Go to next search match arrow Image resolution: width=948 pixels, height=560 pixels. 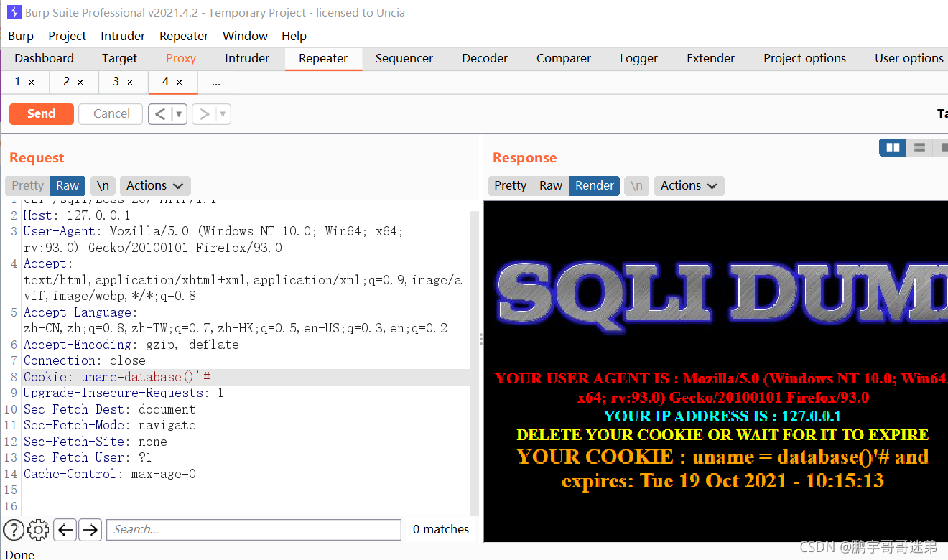90,530
